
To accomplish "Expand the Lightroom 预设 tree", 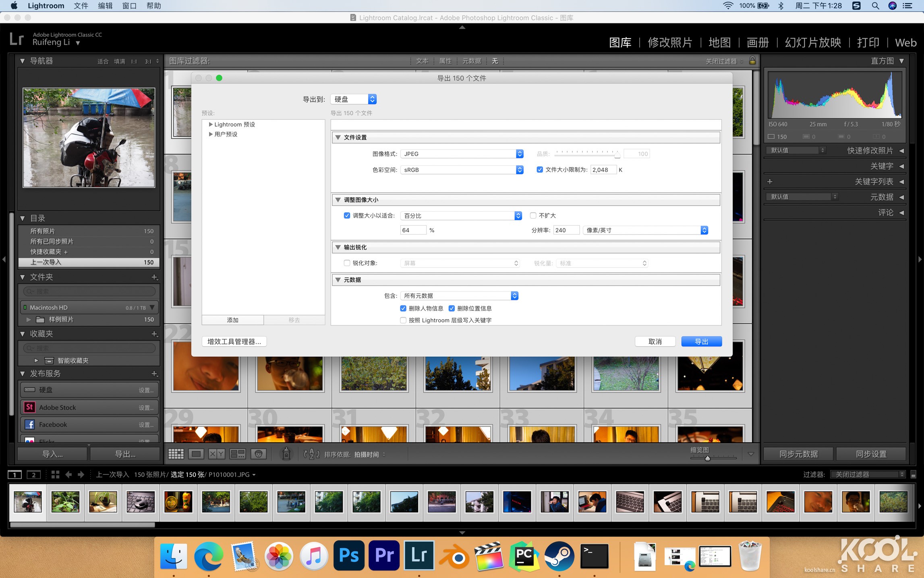I will [211, 124].
